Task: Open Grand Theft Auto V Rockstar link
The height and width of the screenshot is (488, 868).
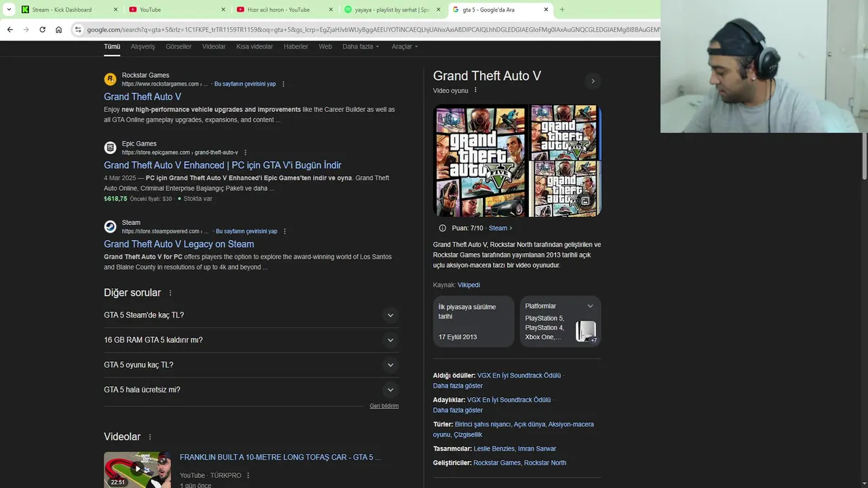Action: tap(142, 97)
